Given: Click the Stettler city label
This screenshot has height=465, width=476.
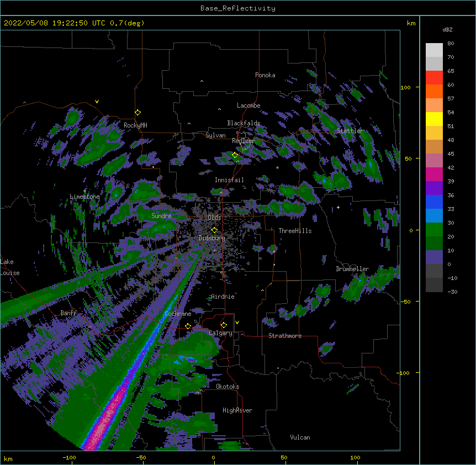Looking at the screenshot, I should point(350,131).
